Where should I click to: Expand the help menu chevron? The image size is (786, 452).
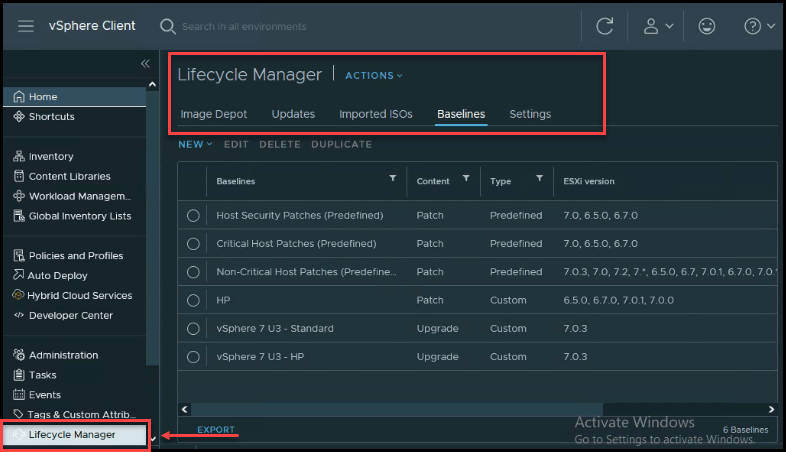click(x=771, y=26)
